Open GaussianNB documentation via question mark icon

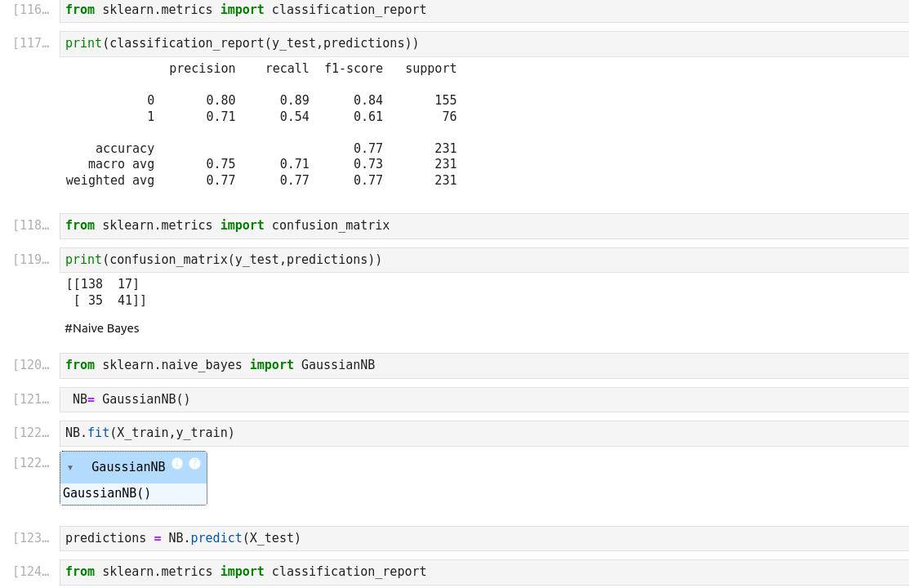(194, 464)
